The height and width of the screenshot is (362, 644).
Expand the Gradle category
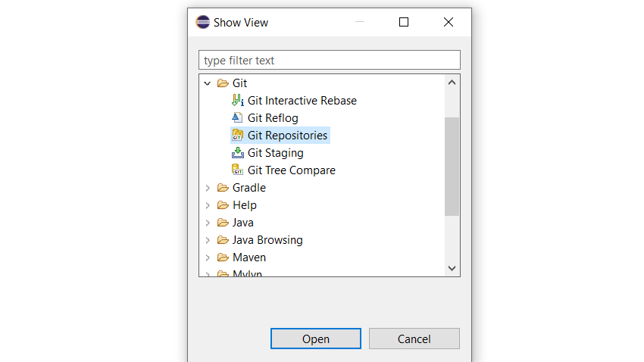pyautogui.click(x=208, y=188)
